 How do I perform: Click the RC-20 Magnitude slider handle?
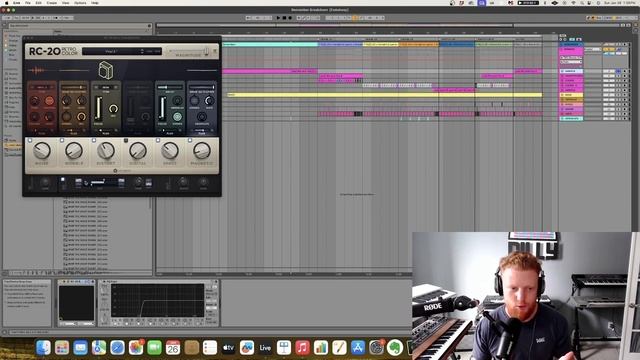[207, 51]
